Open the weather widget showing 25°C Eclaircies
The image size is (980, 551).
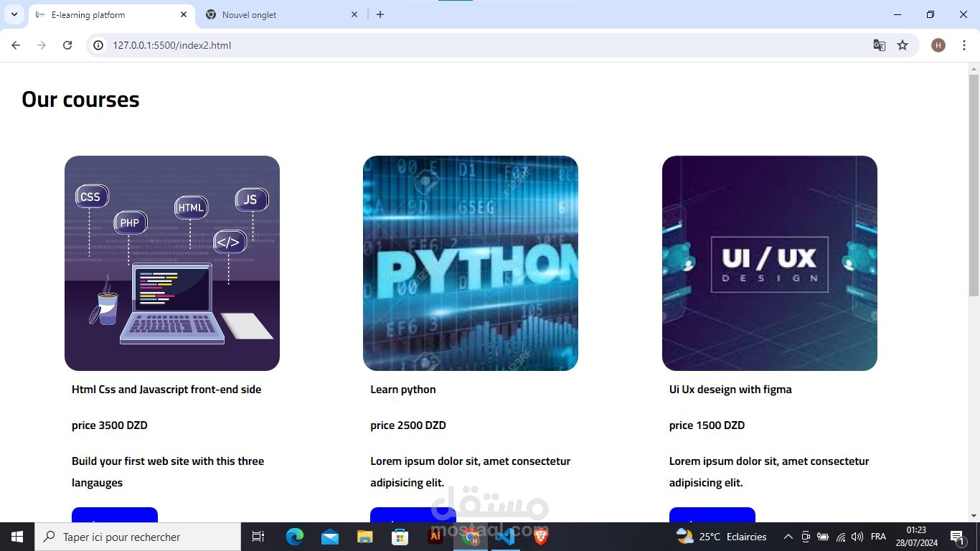point(722,537)
